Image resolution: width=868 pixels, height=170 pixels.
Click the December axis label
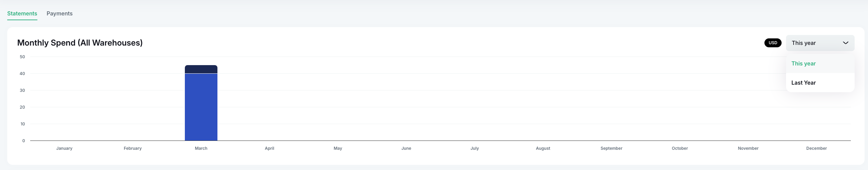tap(816, 148)
